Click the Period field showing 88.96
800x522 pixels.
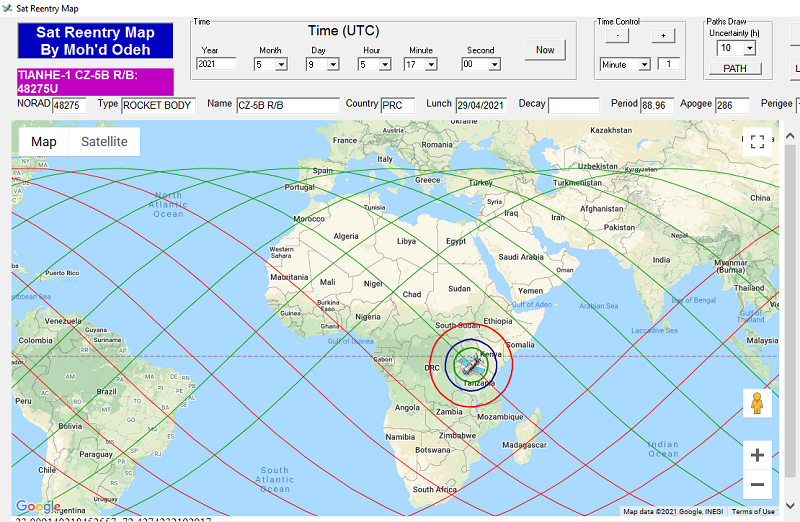click(x=657, y=106)
